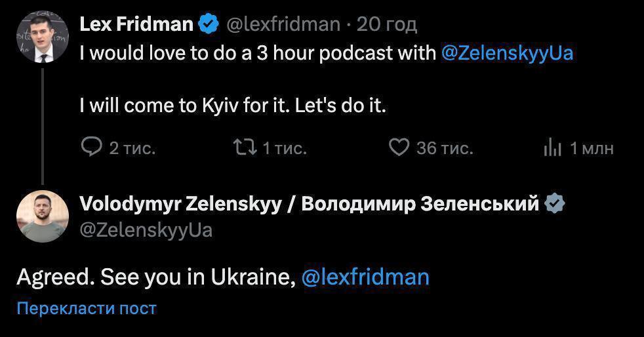Click the 1 млн views count
This screenshot has height=337, width=644.
point(592,149)
